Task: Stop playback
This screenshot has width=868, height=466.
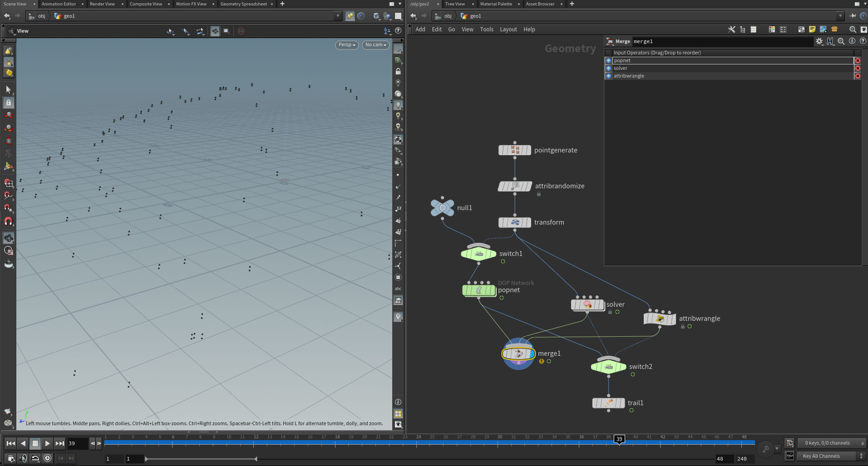Action: [35, 443]
